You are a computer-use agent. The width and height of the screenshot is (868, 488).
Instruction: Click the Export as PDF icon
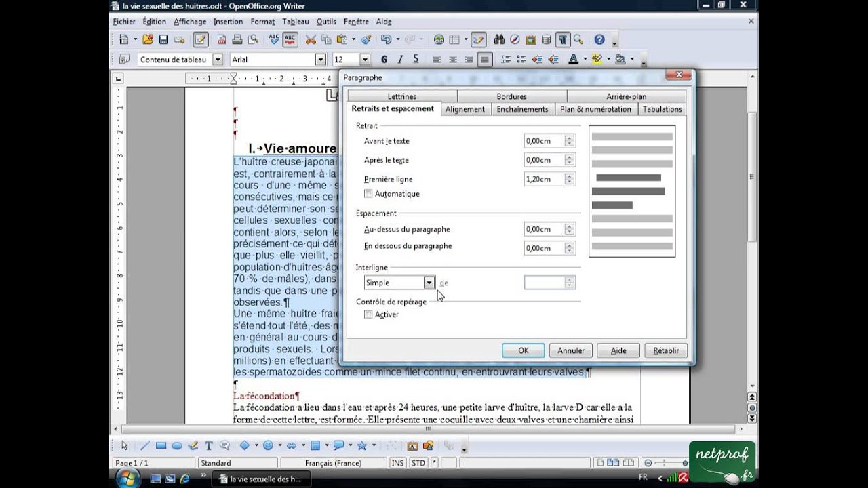[x=221, y=40]
